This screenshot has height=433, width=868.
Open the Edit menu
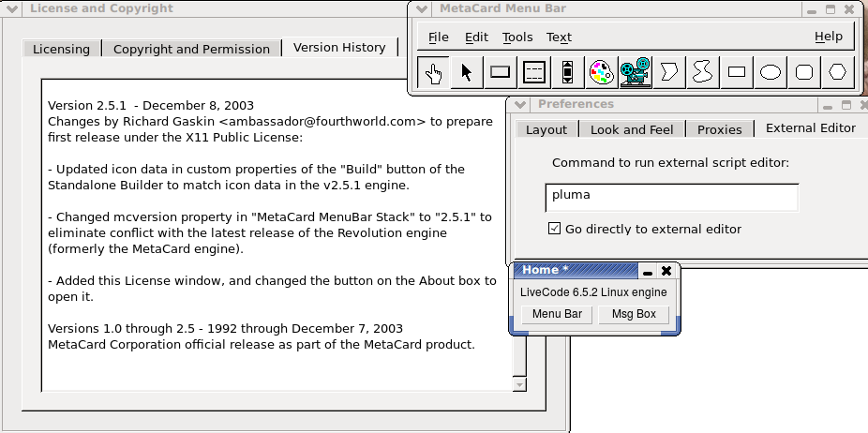pos(476,37)
